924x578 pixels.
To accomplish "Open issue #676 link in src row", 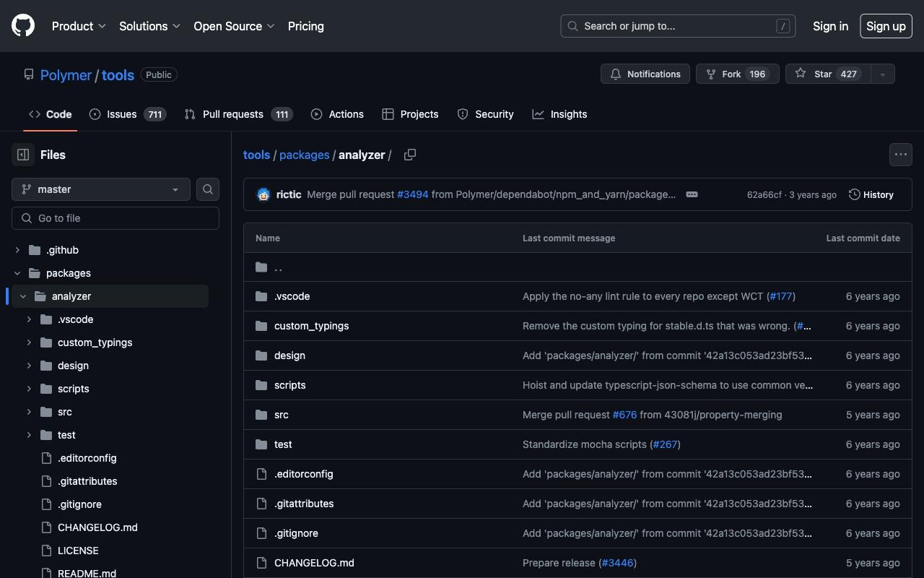I will (624, 415).
